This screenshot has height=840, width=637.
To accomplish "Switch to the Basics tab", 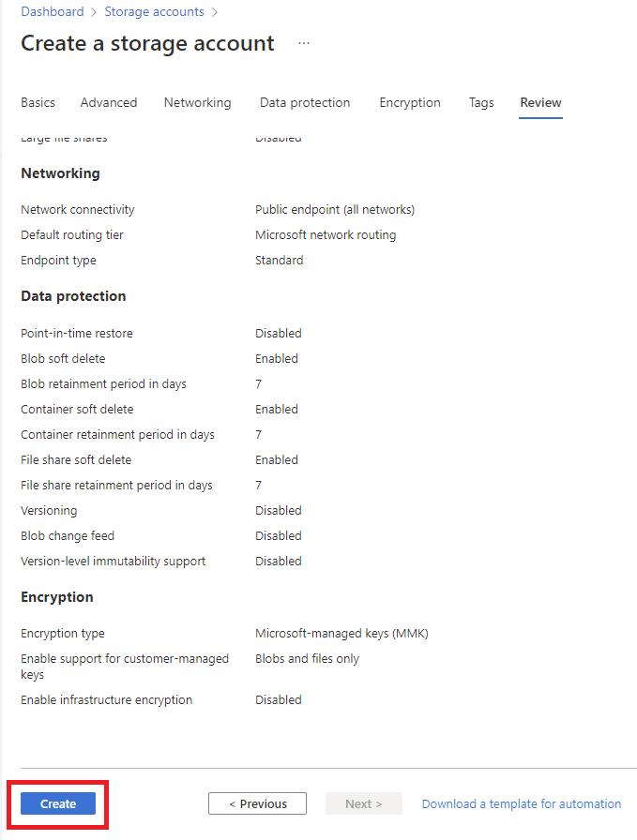I will pos(38,103).
